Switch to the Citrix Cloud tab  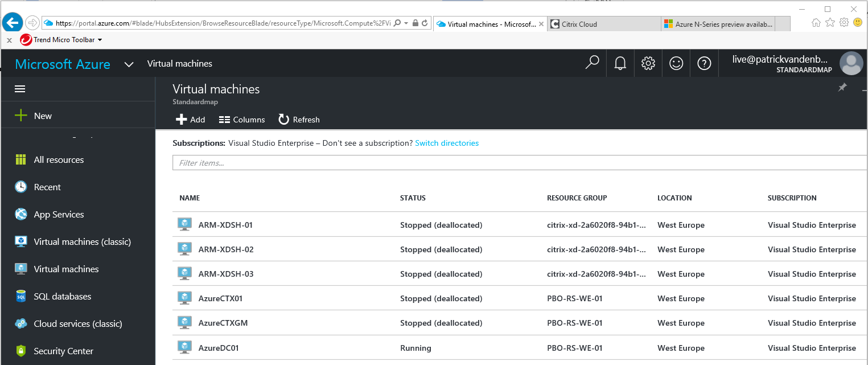pyautogui.click(x=605, y=24)
